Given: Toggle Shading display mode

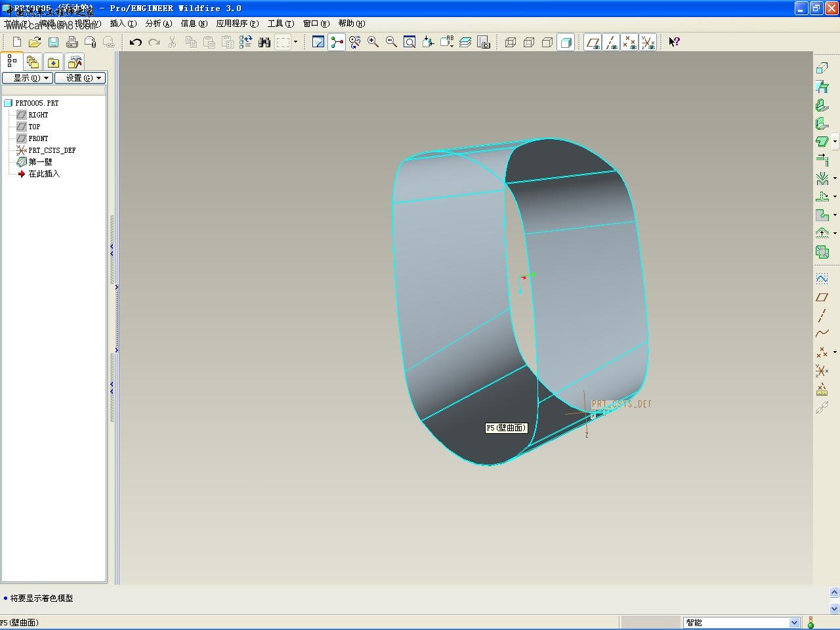Looking at the screenshot, I should (x=566, y=42).
